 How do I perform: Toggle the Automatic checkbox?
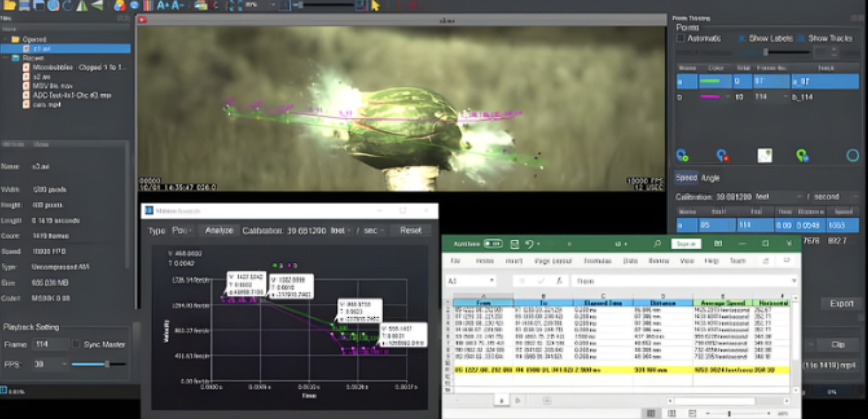[x=680, y=38]
